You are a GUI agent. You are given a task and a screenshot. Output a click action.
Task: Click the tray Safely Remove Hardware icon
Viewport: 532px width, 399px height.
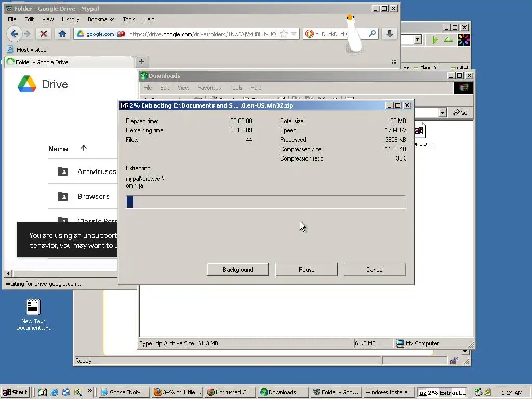[478, 392]
